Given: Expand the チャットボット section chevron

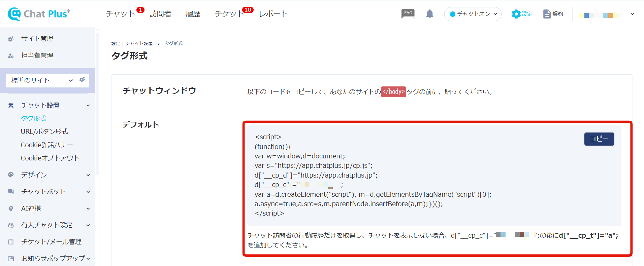Looking at the screenshot, I should (x=88, y=192).
